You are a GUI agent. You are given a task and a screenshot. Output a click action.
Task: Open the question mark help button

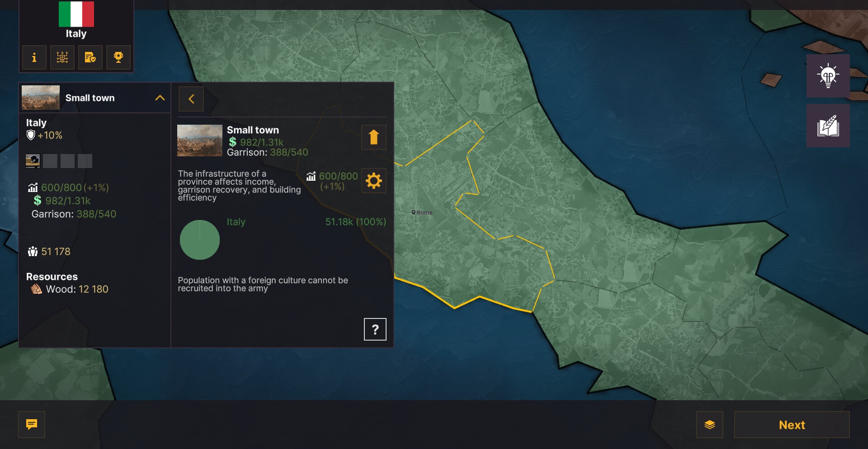375,329
